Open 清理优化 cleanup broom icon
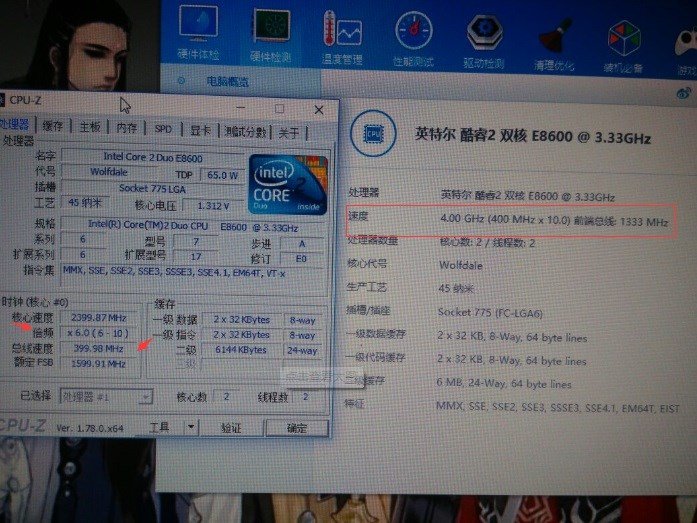Screen dimensions: 697x523 [x=555, y=44]
